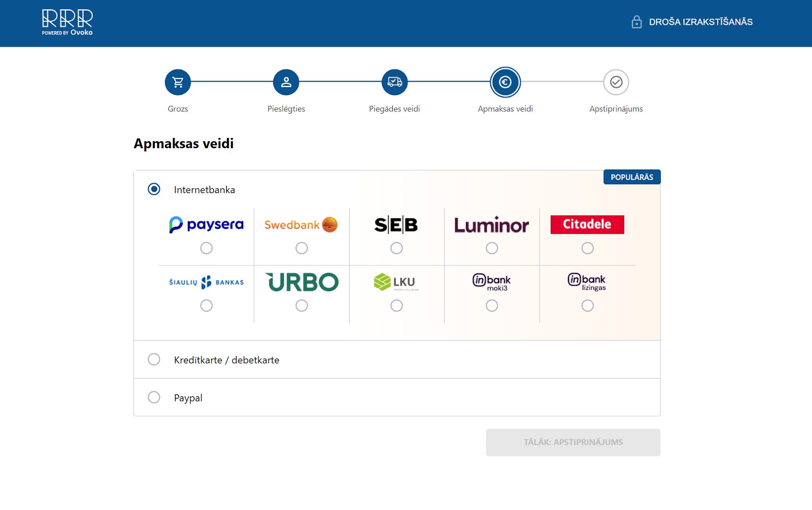
Task: Choose Swedbank radio option
Action: tap(301, 248)
